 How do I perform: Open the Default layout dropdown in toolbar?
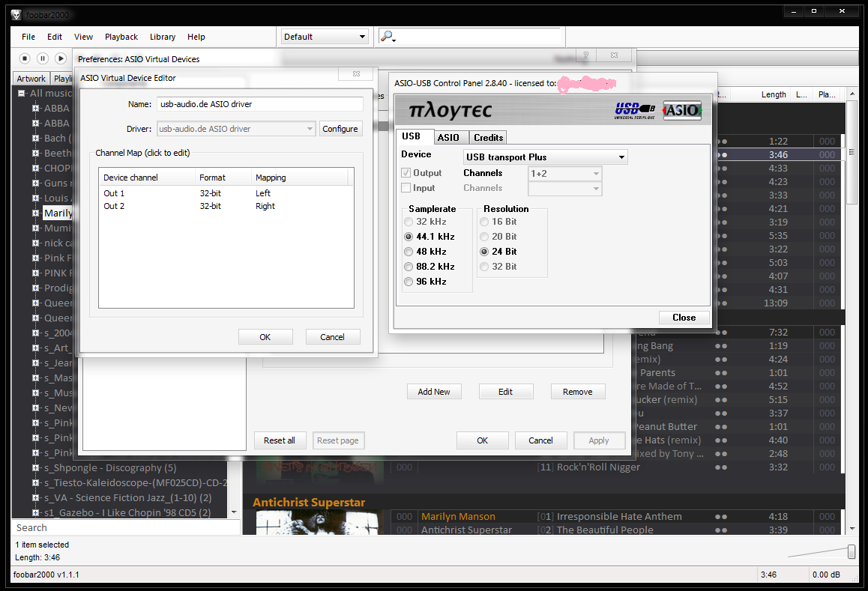click(x=325, y=37)
